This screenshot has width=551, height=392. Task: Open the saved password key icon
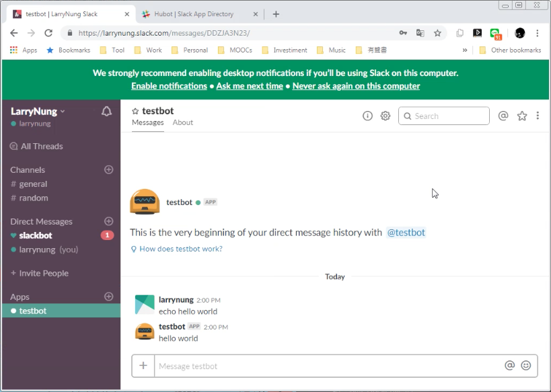point(403,33)
